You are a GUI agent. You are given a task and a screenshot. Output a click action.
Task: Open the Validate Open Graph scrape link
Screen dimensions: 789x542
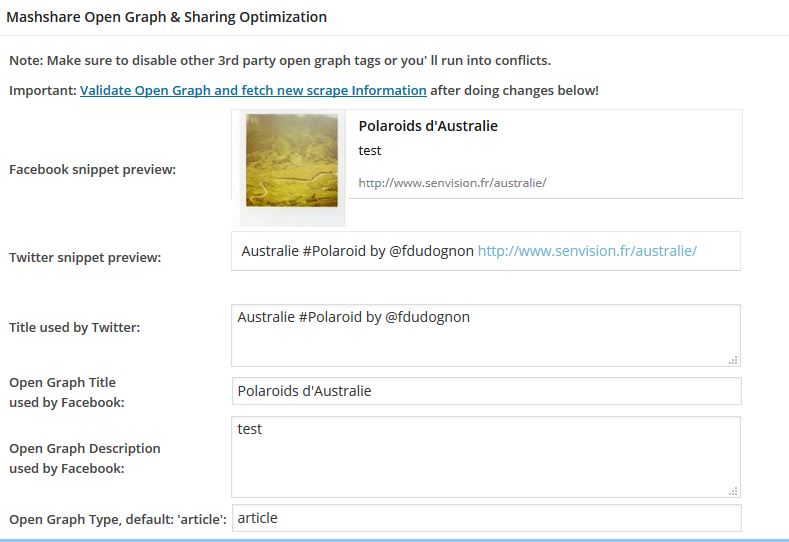pos(253,91)
